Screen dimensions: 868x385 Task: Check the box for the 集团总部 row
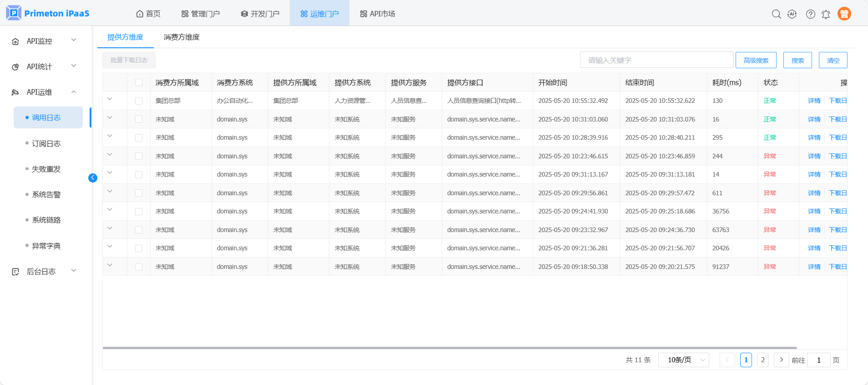[139, 101]
